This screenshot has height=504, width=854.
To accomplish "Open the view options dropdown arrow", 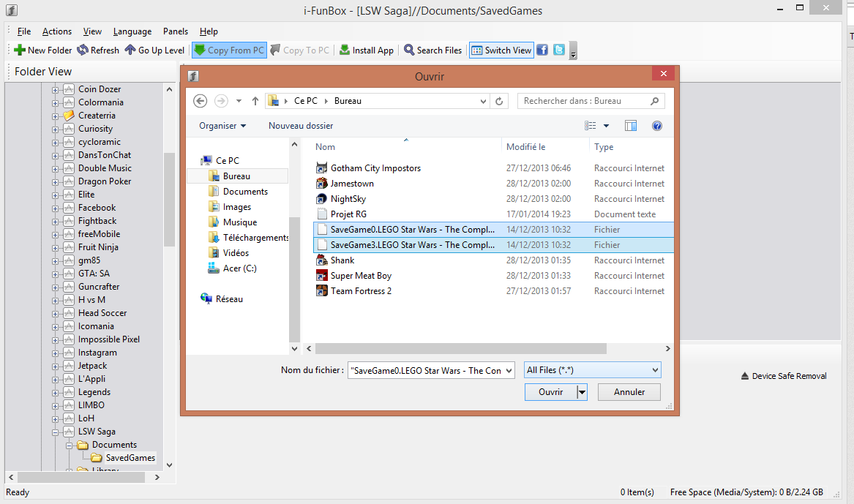I will pyautogui.click(x=606, y=126).
